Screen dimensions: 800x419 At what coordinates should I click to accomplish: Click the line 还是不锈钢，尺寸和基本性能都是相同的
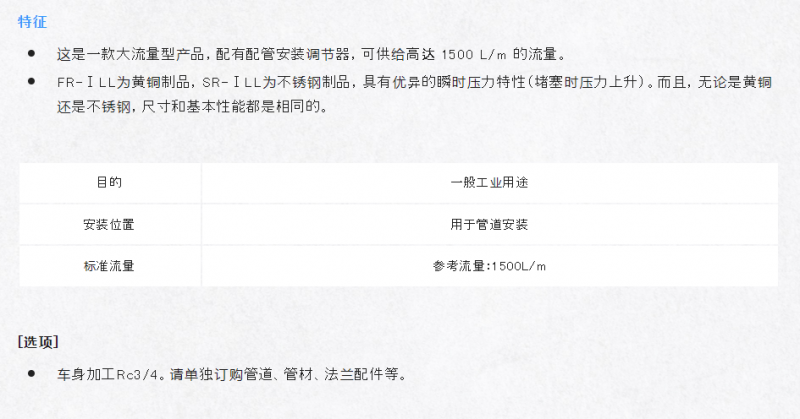(191, 106)
